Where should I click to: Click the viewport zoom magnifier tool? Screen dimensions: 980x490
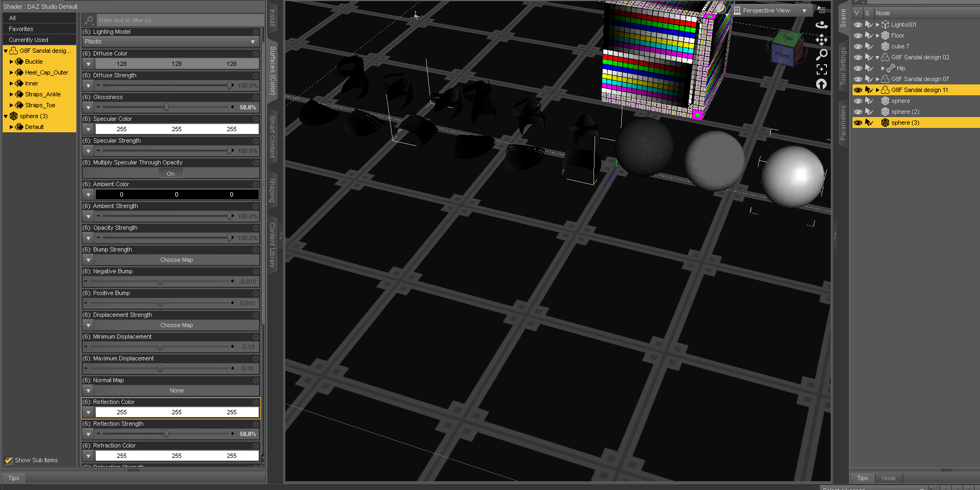(822, 54)
